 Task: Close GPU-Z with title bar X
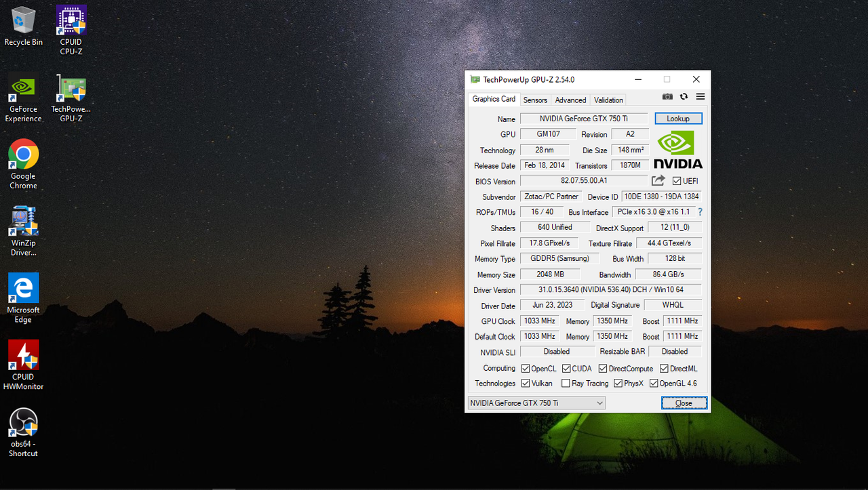[696, 79]
